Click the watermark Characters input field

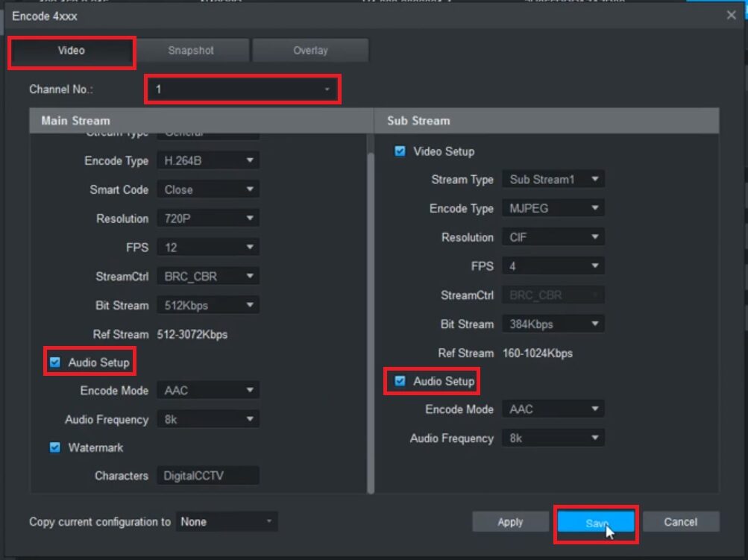click(207, 476)
